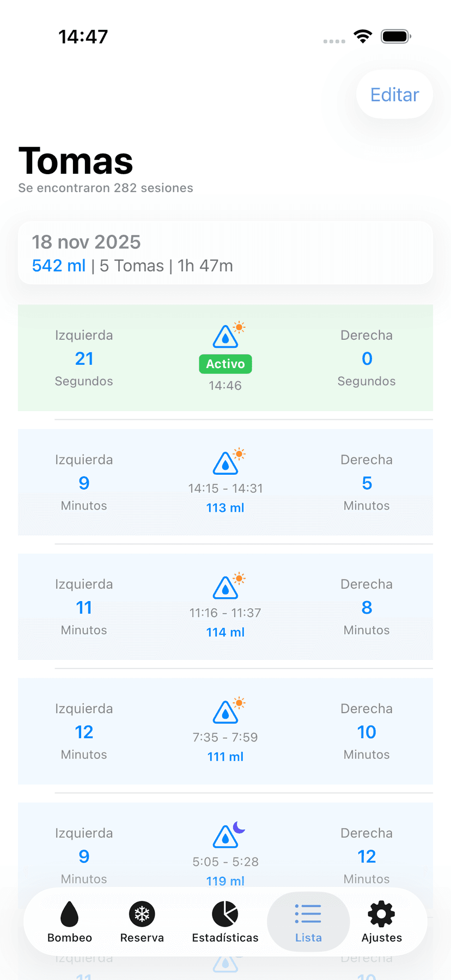This screenshot has width=451, height=980.
Task: Select the Lista tab
Action: click(x=308, y=921)
